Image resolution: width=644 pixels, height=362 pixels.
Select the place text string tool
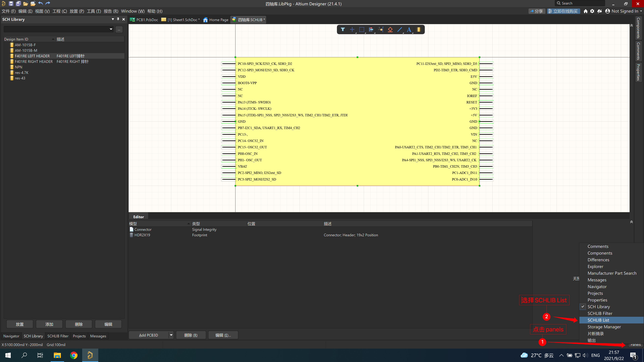tap(409, 29)
